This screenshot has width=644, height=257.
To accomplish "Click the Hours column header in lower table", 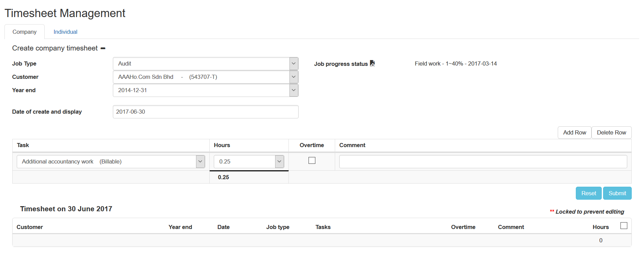I will click(600, 227).
